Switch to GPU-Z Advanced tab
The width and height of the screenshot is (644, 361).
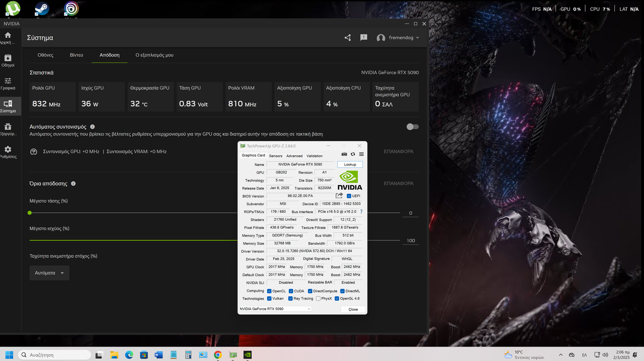[294, 156]
